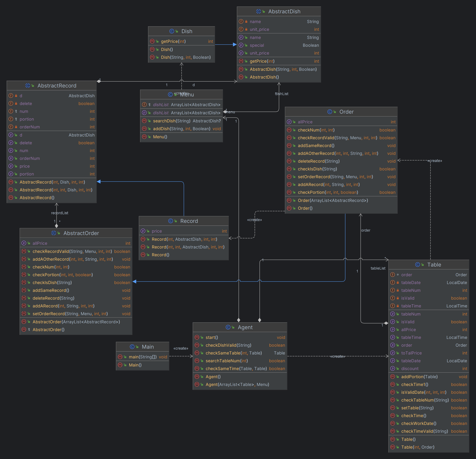Select the AbstractOrder class header
This screenshot has height=459, width=476.
81,233
